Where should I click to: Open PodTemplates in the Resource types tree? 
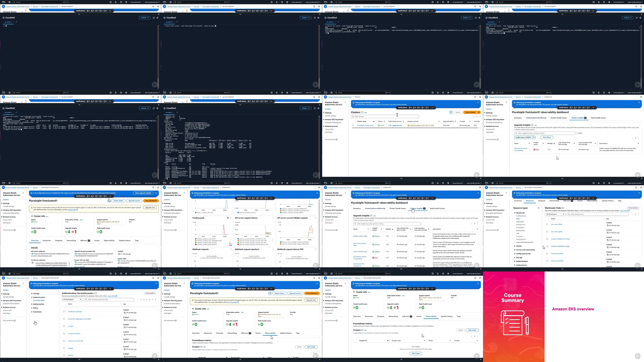521,216
